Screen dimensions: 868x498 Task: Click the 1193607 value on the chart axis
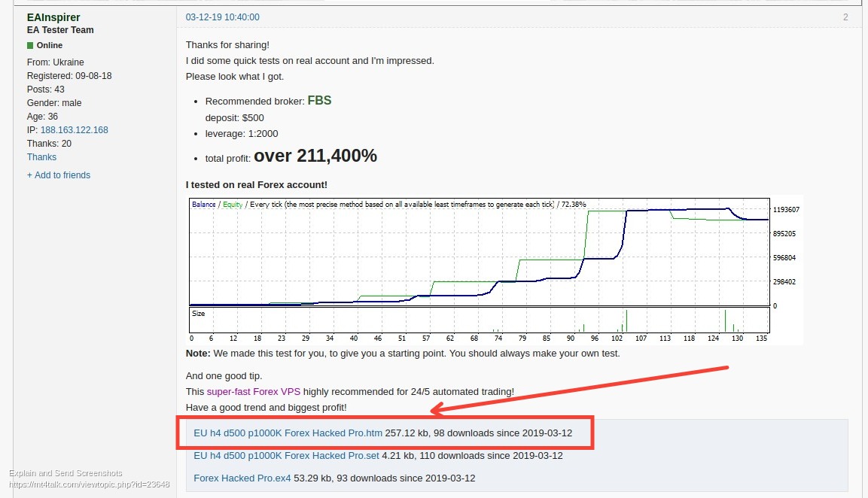coord(786,210)
